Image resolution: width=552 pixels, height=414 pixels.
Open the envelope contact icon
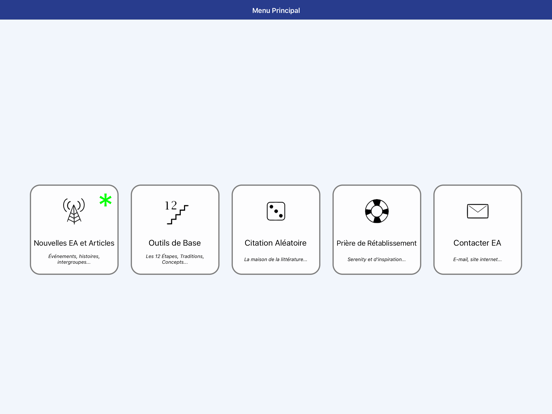477,211
